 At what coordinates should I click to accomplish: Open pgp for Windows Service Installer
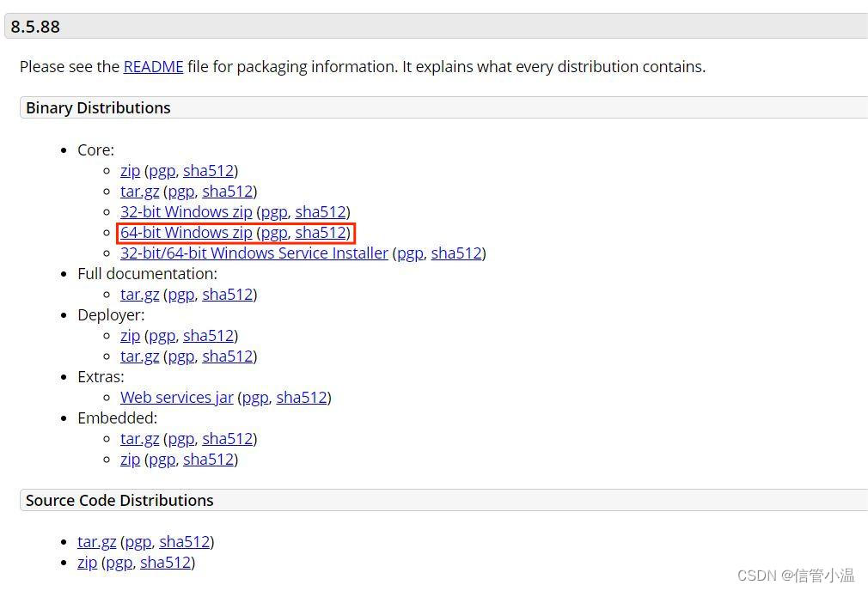pos(410,253)
